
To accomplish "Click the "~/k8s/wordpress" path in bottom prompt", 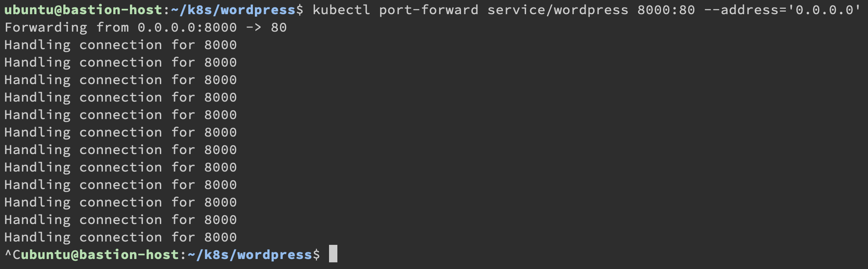I will [249, 254].
